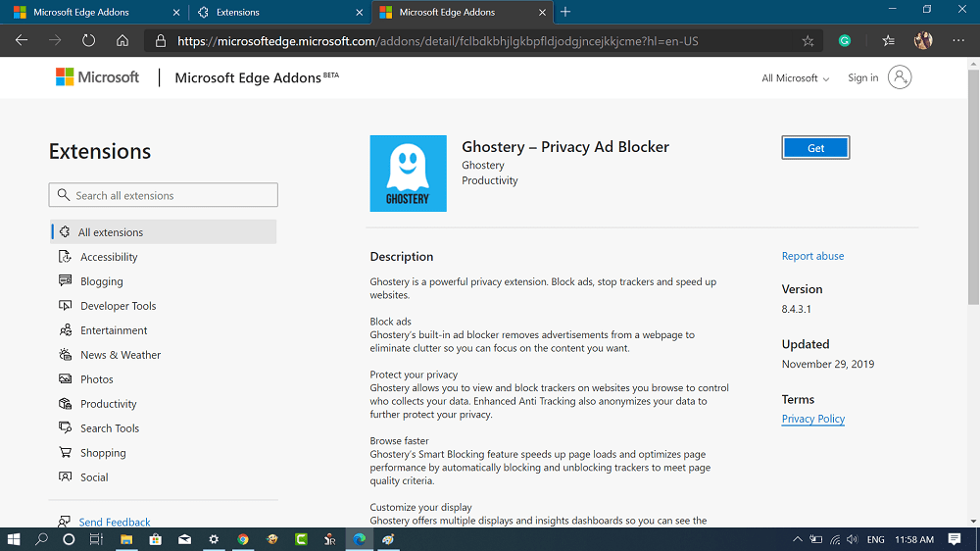The width and height of the screenshot is (980, 551).
Task: Click the Microsoft logo
Action: pos(97,76)
